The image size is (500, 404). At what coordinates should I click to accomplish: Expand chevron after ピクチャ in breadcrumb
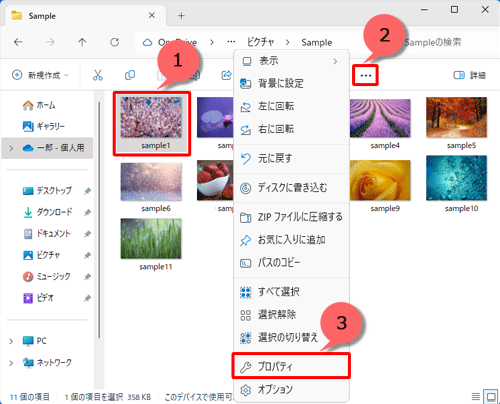(287, 42)
